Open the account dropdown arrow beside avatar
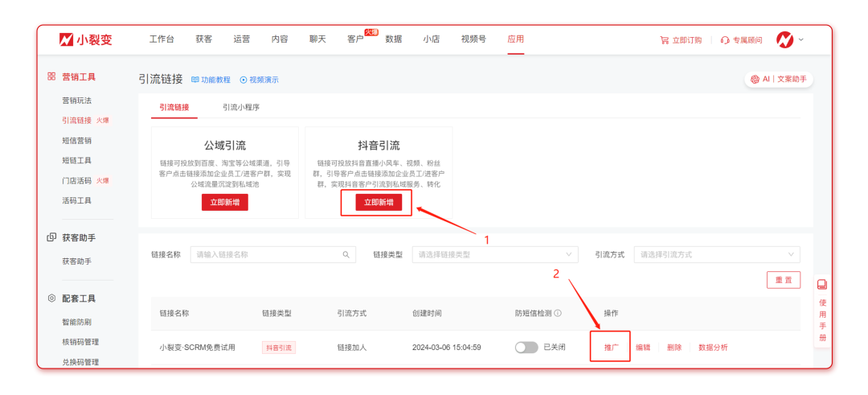Viewport: 868px width, 395px height. (x=801, y=39)
